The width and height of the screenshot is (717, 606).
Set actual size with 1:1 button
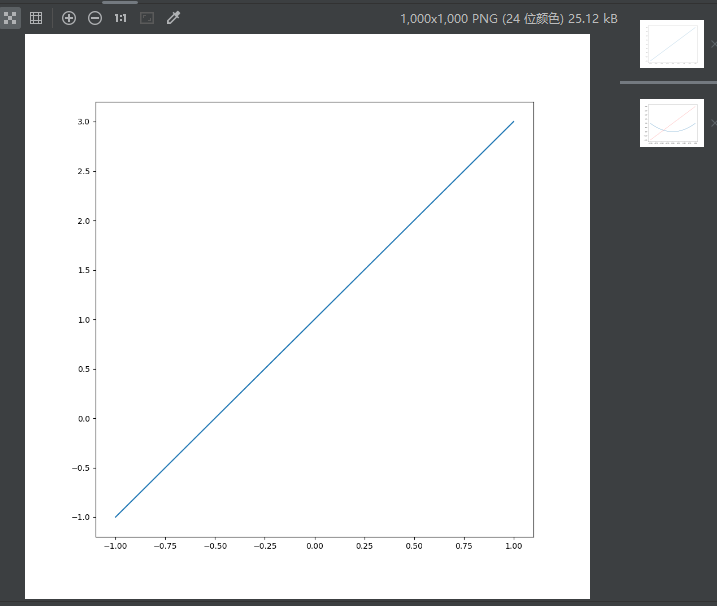121,18
